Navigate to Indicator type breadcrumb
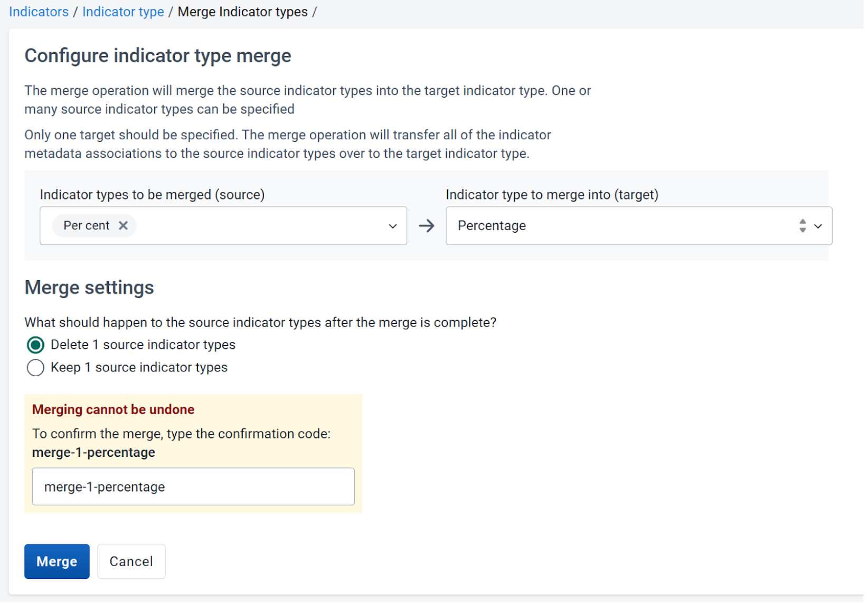Screen dimensions: 868x603 123,12
